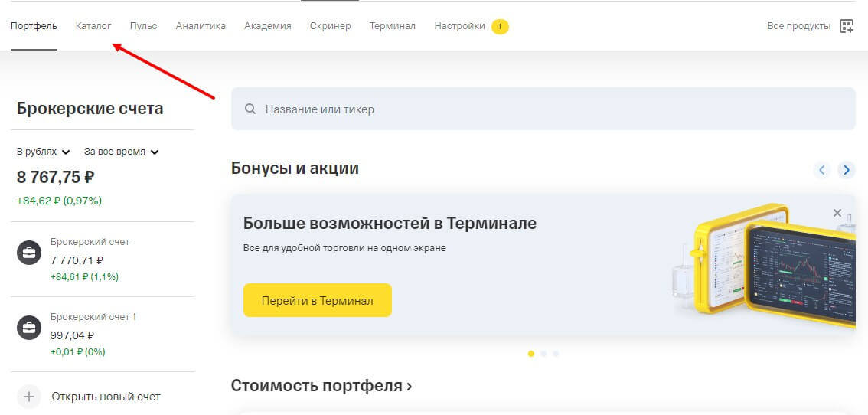
Task: Show previous promo with left arrow
Action: coord(822,170)
